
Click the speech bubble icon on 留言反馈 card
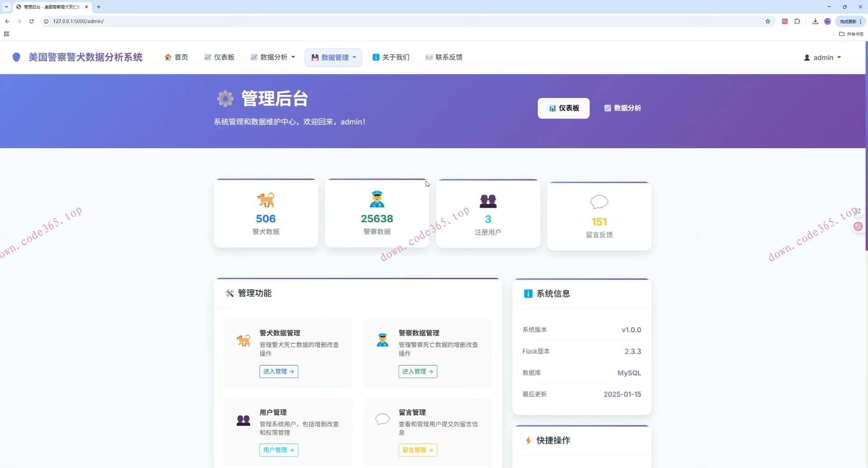click(599, 202)
